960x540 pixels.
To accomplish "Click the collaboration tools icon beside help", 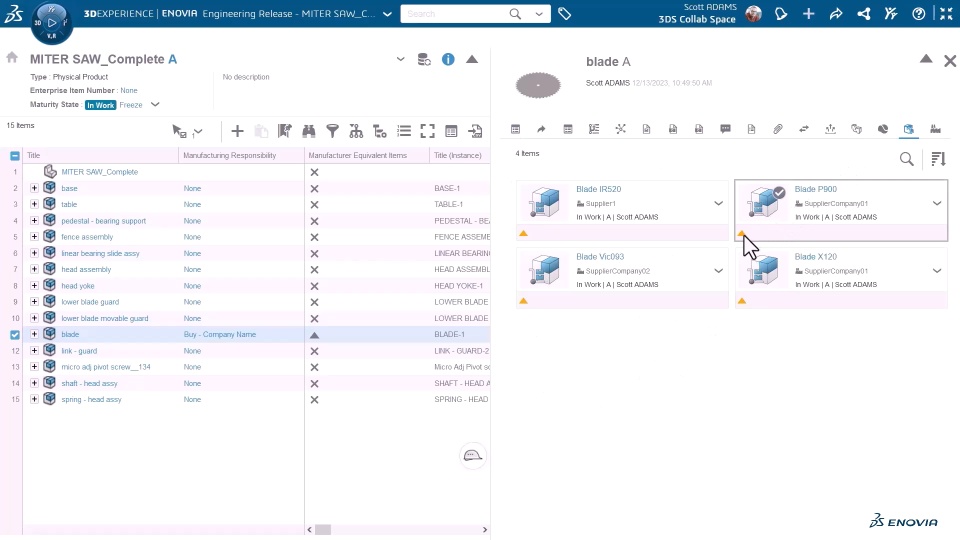I will tap(891, 13).
